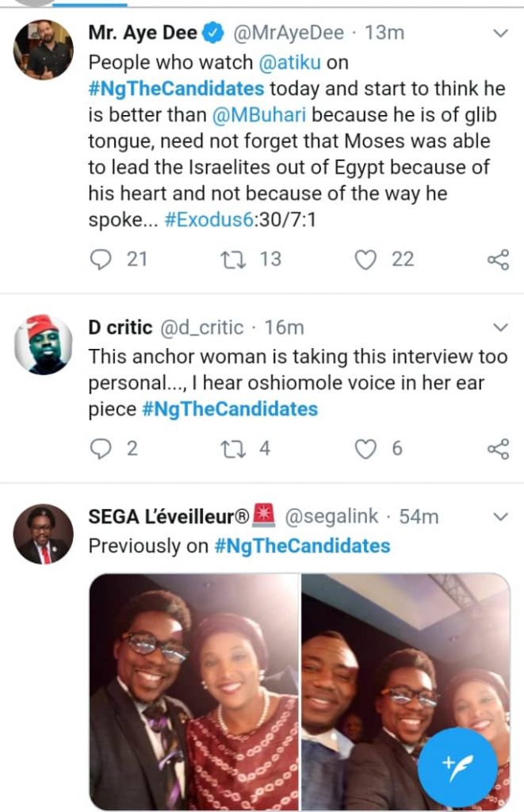This screenshot has height=812, width=524.
Task: Open the @MBuhari mention link
Action: click(262, 115)
